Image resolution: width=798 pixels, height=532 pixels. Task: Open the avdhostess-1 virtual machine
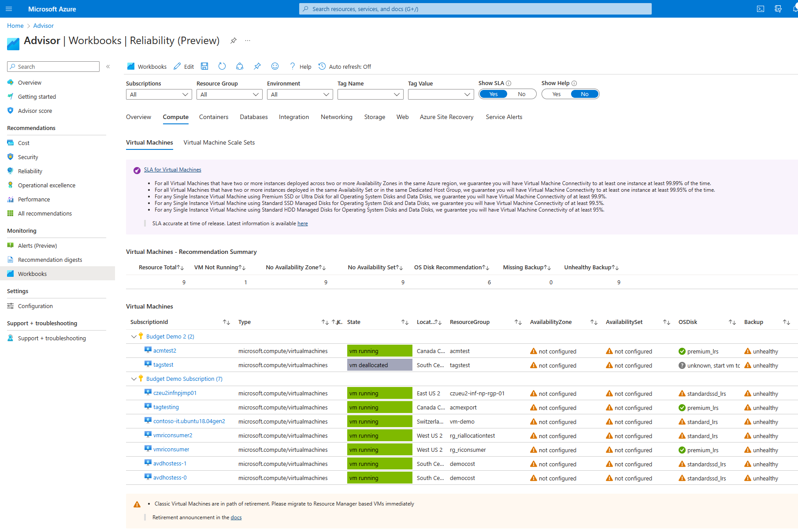tap(170, 464)
